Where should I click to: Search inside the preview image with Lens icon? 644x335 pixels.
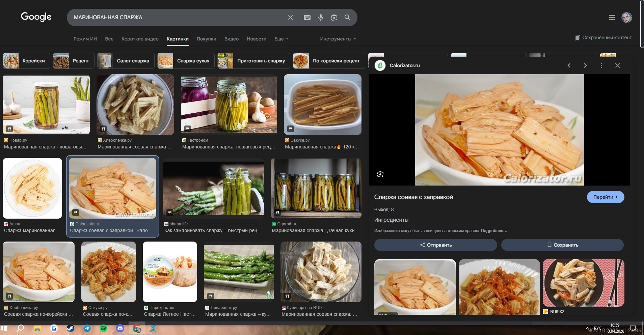(380, 174)
